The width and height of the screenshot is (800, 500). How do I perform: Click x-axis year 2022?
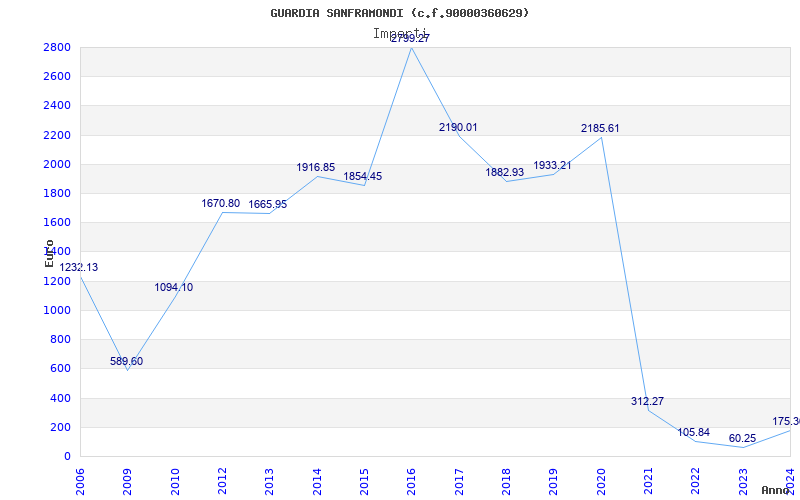click(x=696, y=482)
